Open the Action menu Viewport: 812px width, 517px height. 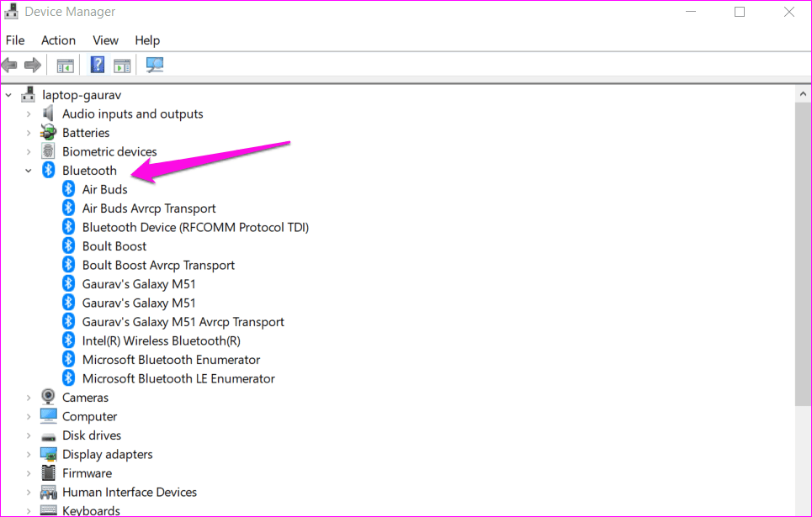click(59, 40)
